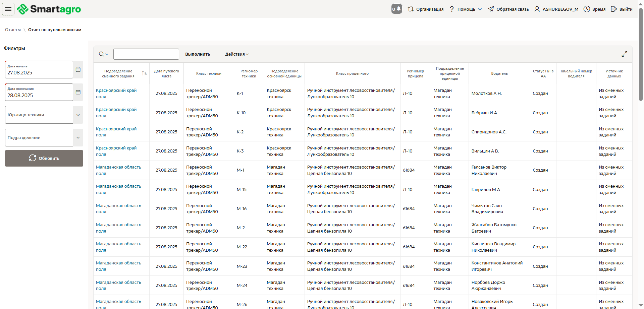Screen dimensions: 644x309
Task: Click the vertical page scrollbar
Action: click(x=641, y=54)
